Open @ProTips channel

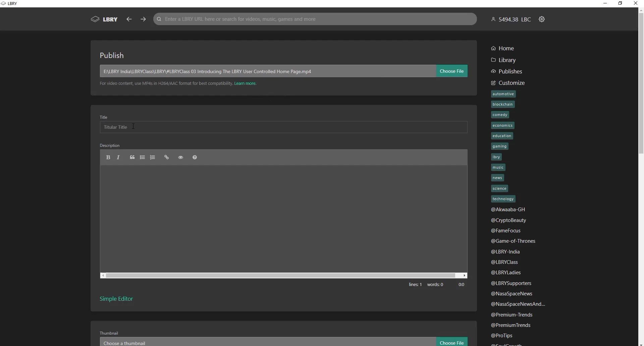point(501,336)
